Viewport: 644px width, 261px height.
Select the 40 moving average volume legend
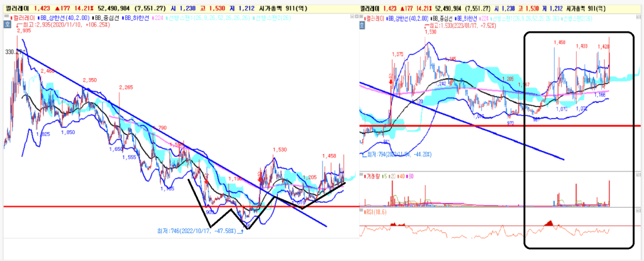point(401,176)
